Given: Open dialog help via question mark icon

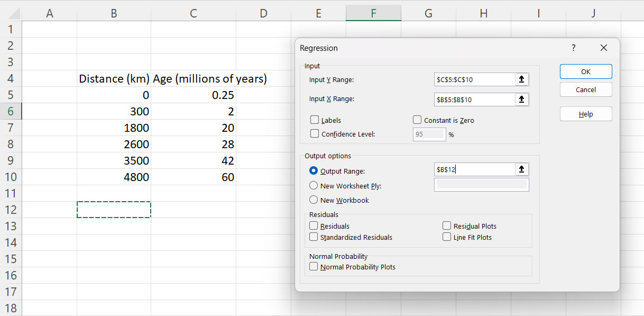Looking at the screenshot, I should 573,48.
